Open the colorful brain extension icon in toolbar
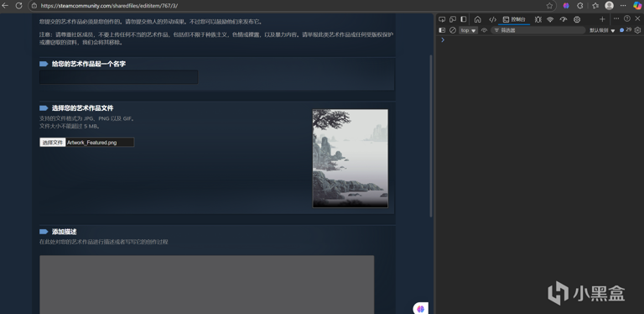The image size is (644, 314). pos(566,6)
